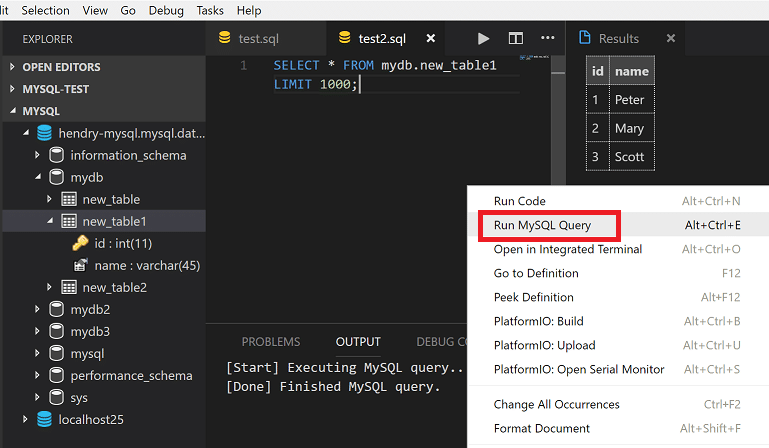The height and width of the screenshot is (448, 769).
Task: Click the new_table2 grid icon
Action: (x=69, y=288)
